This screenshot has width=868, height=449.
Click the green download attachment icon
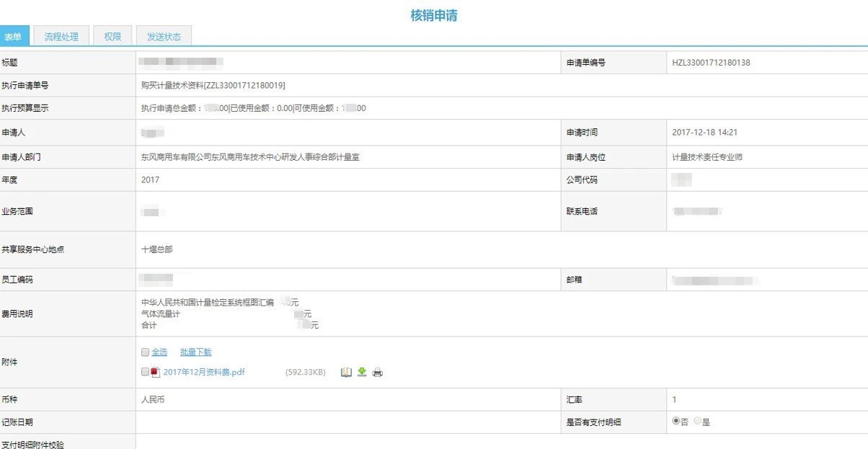[362, 372]
